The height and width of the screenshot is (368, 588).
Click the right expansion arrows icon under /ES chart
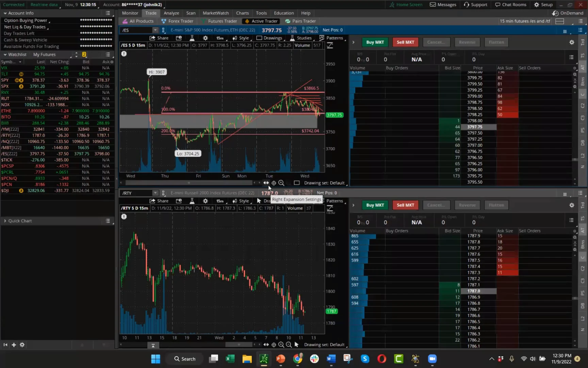click(266, 183)
